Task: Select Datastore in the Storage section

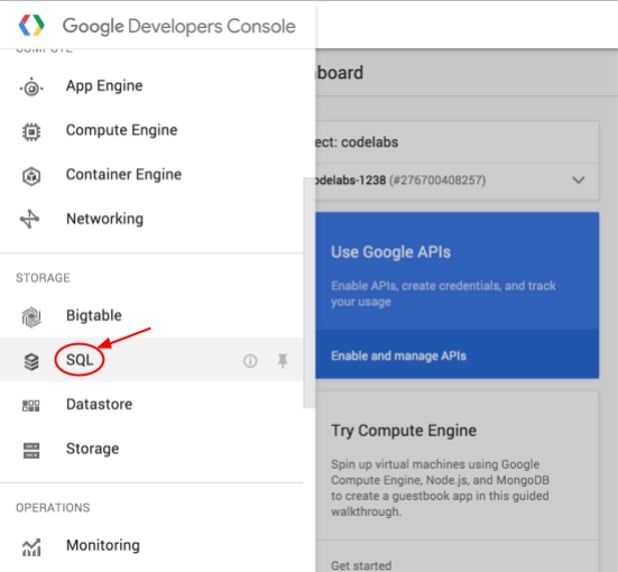Action: click(x=98, y=404)
